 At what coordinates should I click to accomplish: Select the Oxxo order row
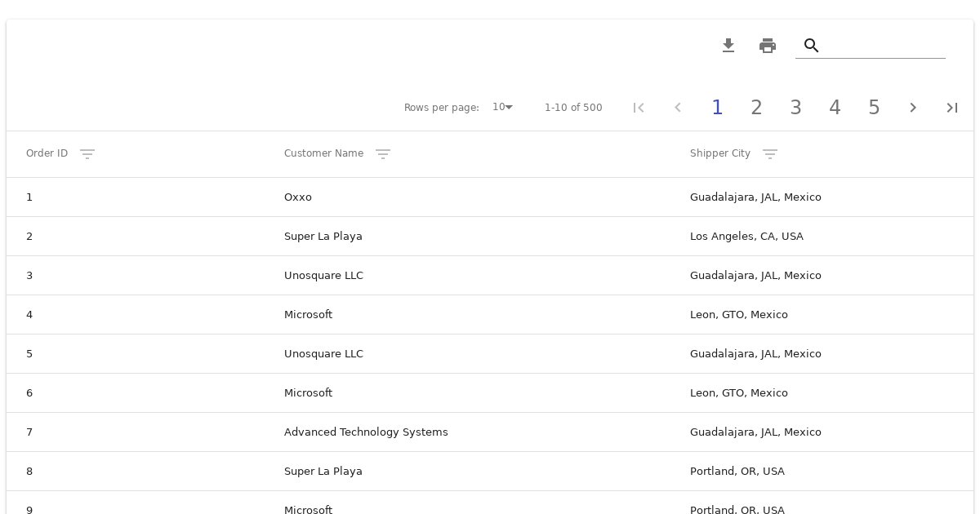(x=298, y=197)
